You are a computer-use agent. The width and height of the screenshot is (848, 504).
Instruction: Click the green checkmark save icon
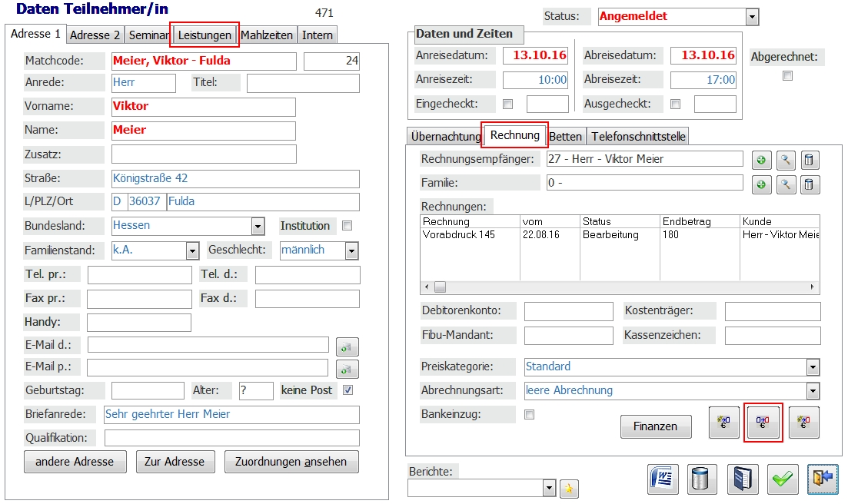pyautogui.click(x=782, y=479)
